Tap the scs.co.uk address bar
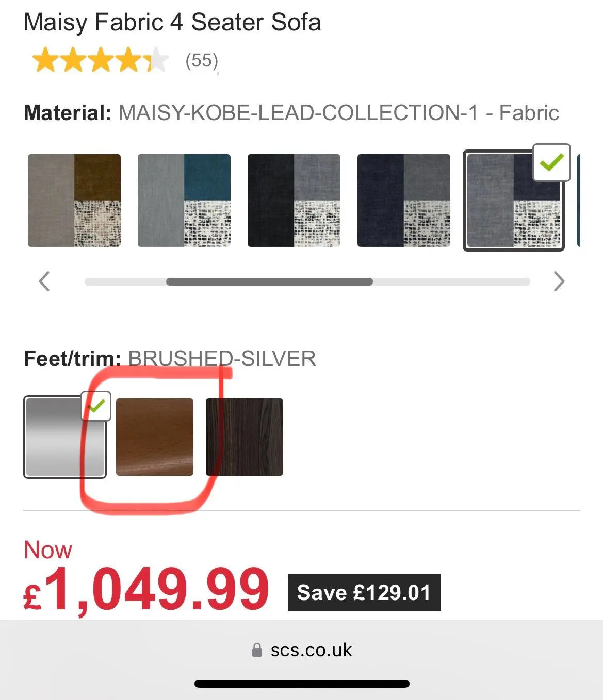 point(302,650)
